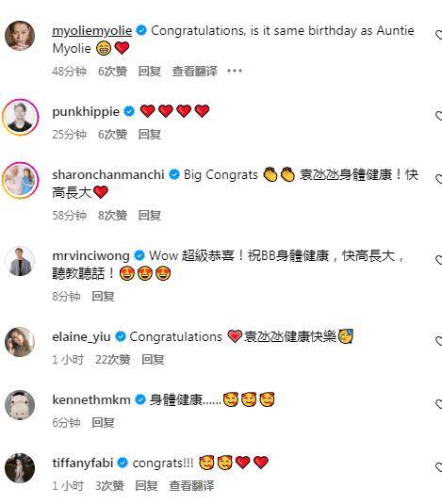Click 查看翻译 under myoliemyolie's comment
Viewport: 442px width, 504px height.
(x=195, y=71)
